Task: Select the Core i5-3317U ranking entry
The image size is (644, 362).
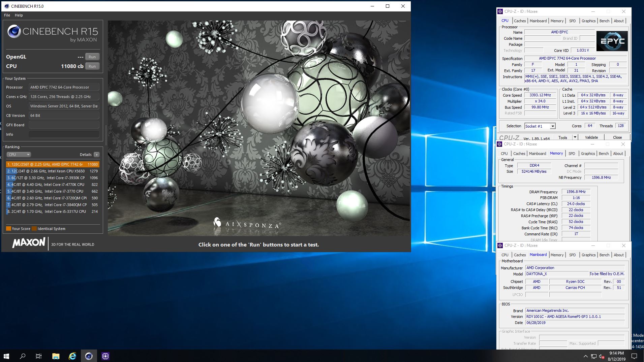Action: click(53, 211)
